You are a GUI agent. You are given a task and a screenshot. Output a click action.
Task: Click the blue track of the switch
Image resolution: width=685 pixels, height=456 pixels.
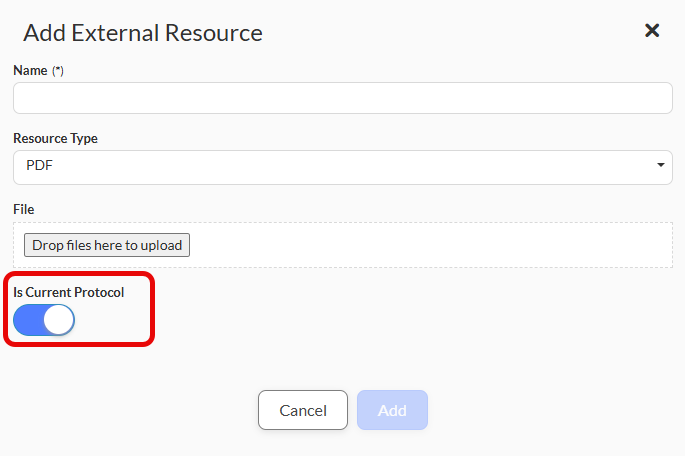point(28,320)
